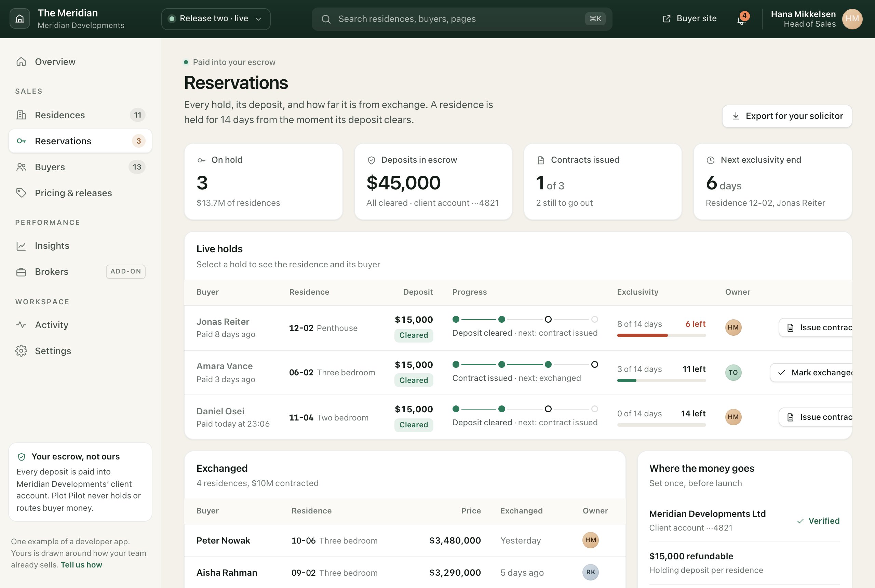Image resolution: width=875 pixels, height=588 pixels.
Task: Click the Overview house icon in sidebar
Action: click(22, 62)
